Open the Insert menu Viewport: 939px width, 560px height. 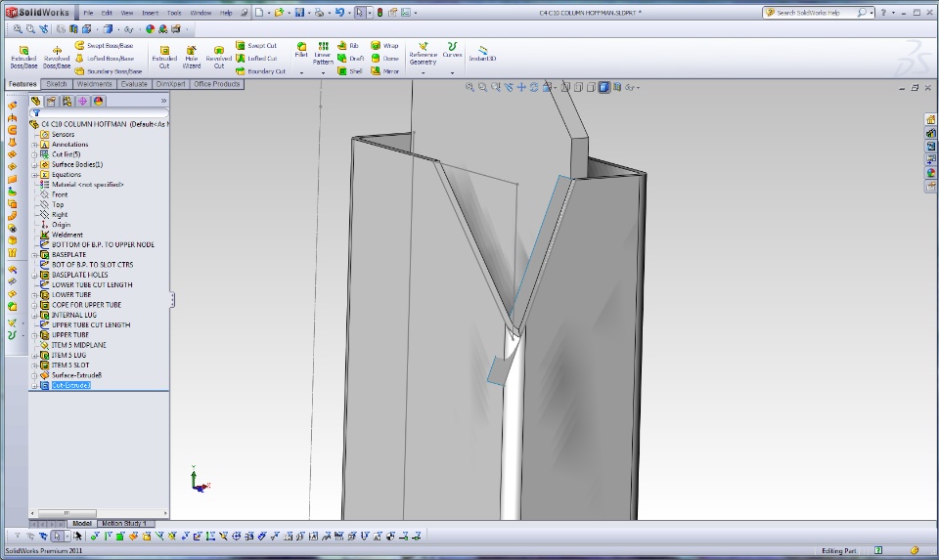[151, 13]
